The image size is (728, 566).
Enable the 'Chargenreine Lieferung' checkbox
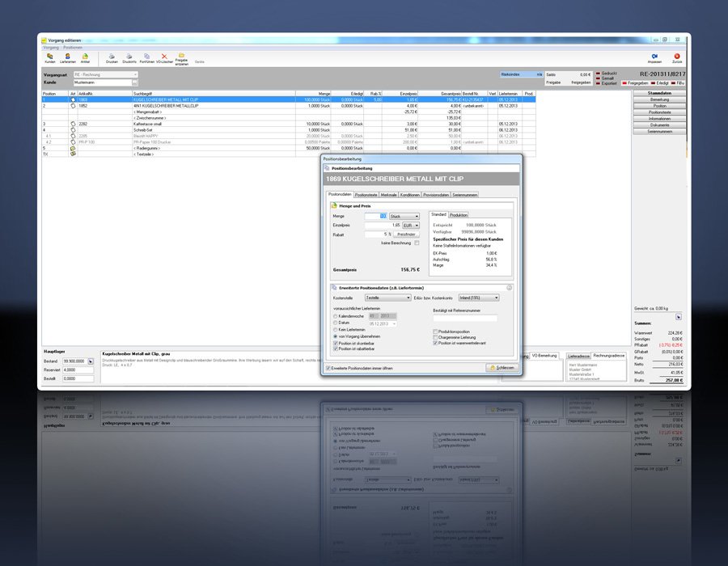[x=435, y=337]
